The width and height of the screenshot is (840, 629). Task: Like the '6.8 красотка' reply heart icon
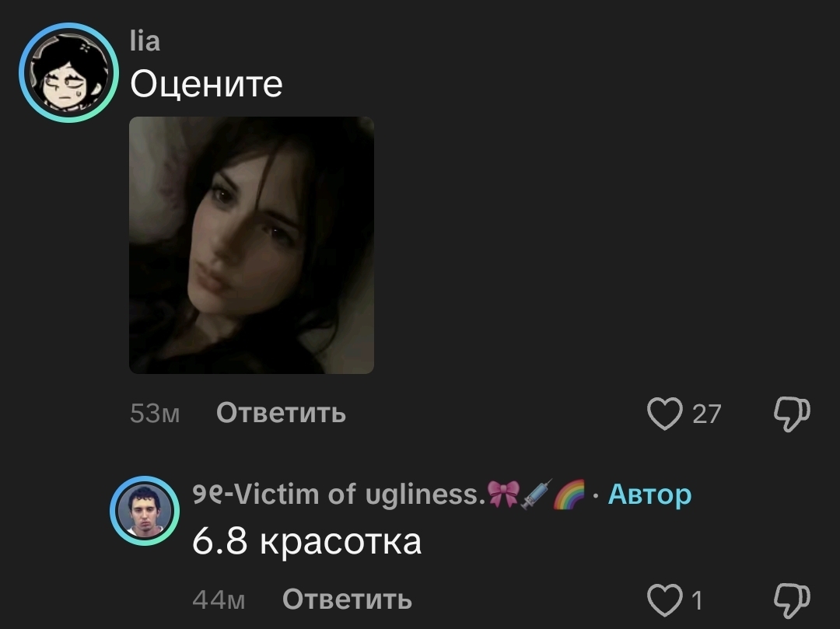pos(665,599)
